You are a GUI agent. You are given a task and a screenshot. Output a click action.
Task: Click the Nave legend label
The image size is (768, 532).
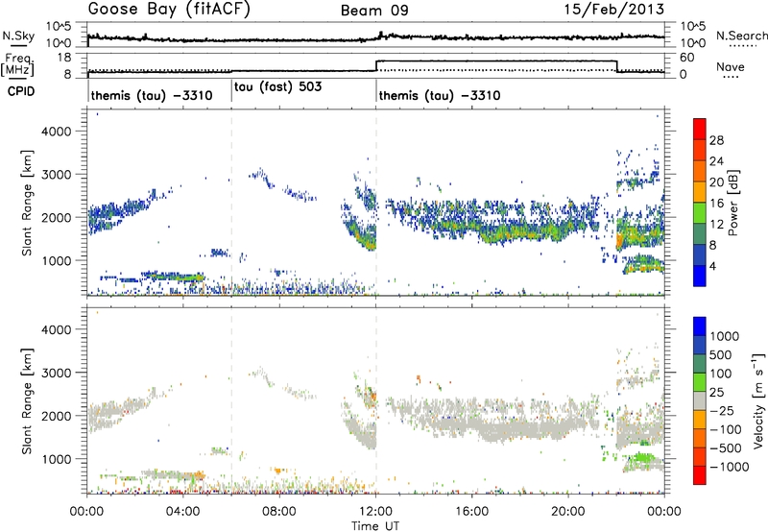tap(731, 66)
